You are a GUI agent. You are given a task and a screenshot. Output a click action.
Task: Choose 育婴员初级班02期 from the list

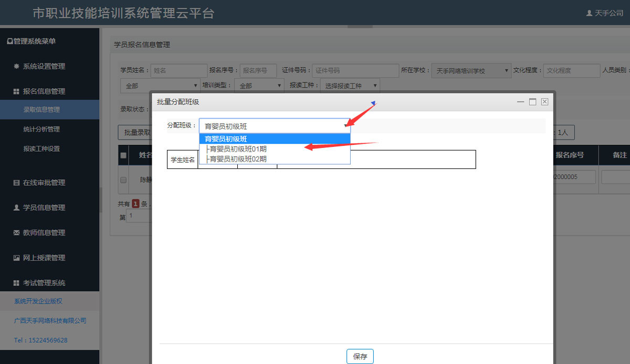coord(237,159)
